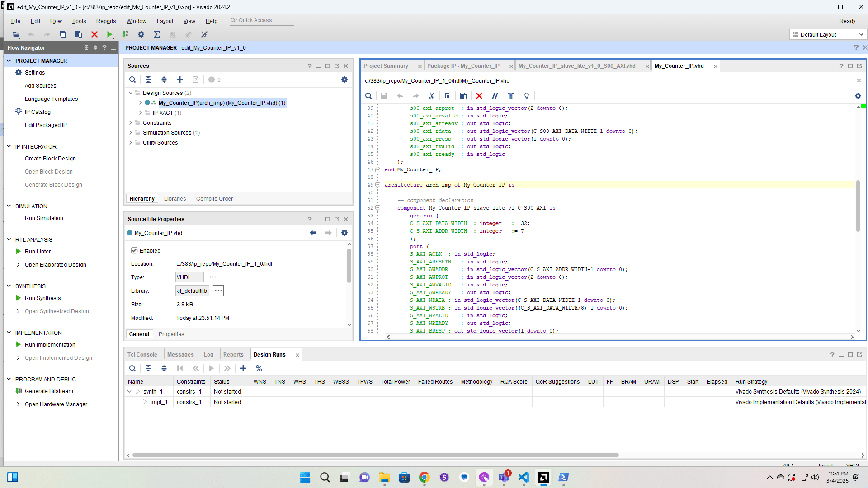Switch to the Tcl Console tab
The width and height of the screenshot is (868, 488).
142,355
